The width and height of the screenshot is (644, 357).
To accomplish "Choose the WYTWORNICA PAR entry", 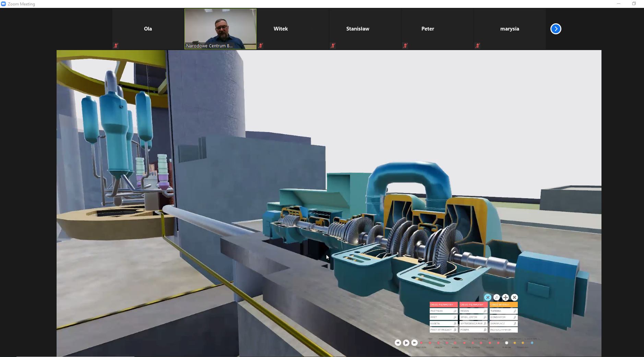I will 472,323.
